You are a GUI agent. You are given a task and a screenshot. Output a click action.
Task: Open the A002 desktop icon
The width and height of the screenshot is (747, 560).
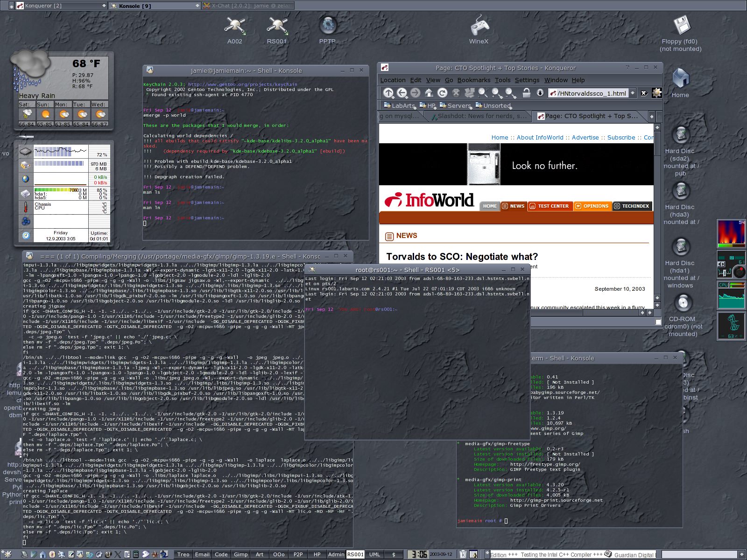pyautogui.click(x=235, y=30)
